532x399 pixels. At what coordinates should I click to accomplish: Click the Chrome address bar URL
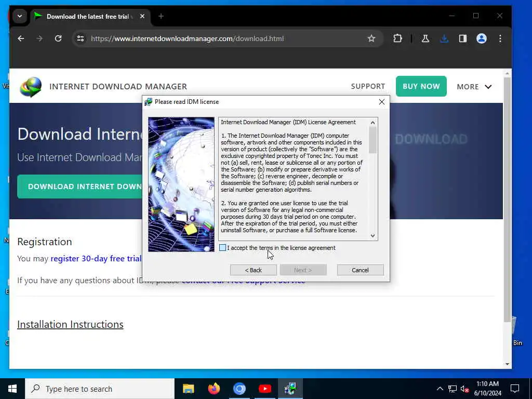click(187, 38)
